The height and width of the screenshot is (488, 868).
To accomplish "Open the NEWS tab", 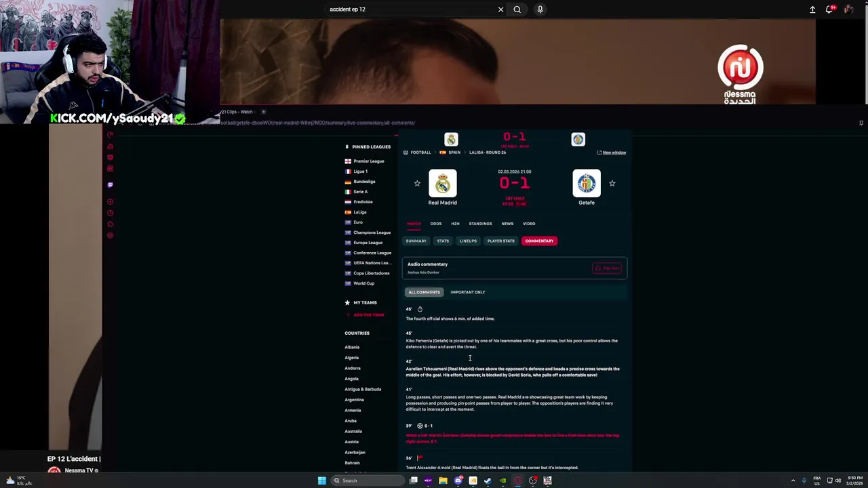I will 507,224.
